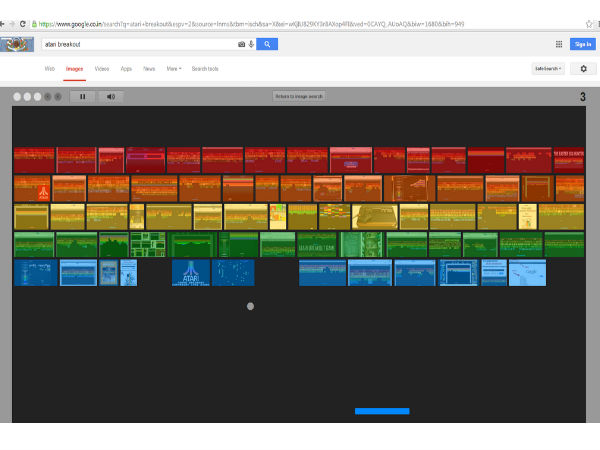Reload the page with the refresh icon
This screenshot has height=450, width=600.
point(23,24)
